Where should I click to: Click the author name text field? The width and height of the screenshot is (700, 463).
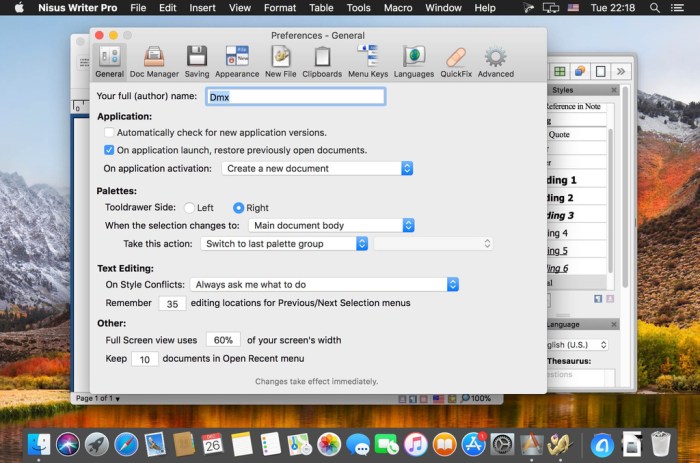(x=295, y=97)
